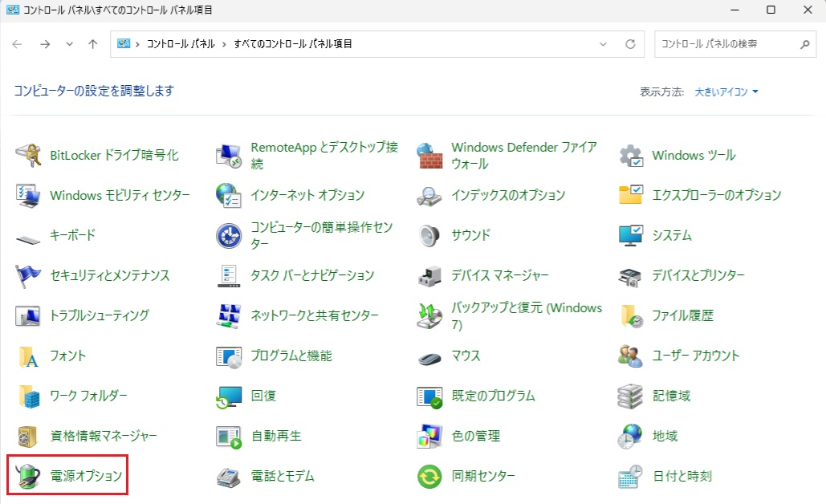Click the 既定のプログラム icon
The image size is (826, 504).
point(430,396)
